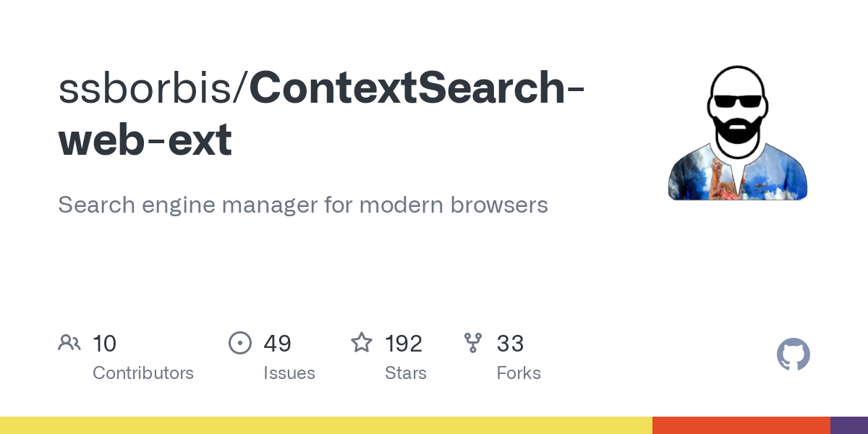Click the GitHub Octocat logo
This screenshot has height=434, width=868.
click(x=793, y=355)
